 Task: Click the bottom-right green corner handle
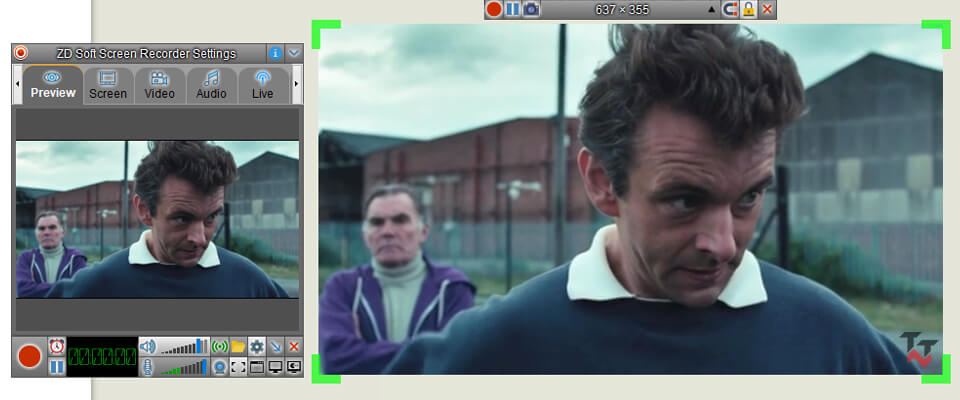[x=937, y=370]
